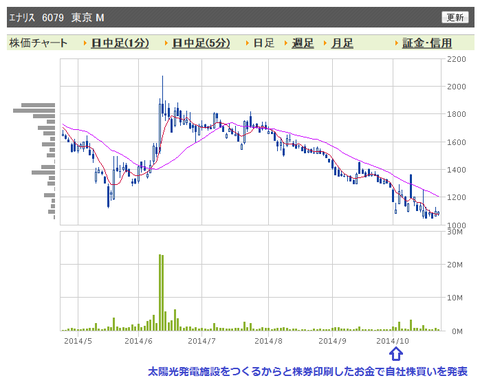
Task: Click the 2014/8 axis label
Action: tap(268, 341)
